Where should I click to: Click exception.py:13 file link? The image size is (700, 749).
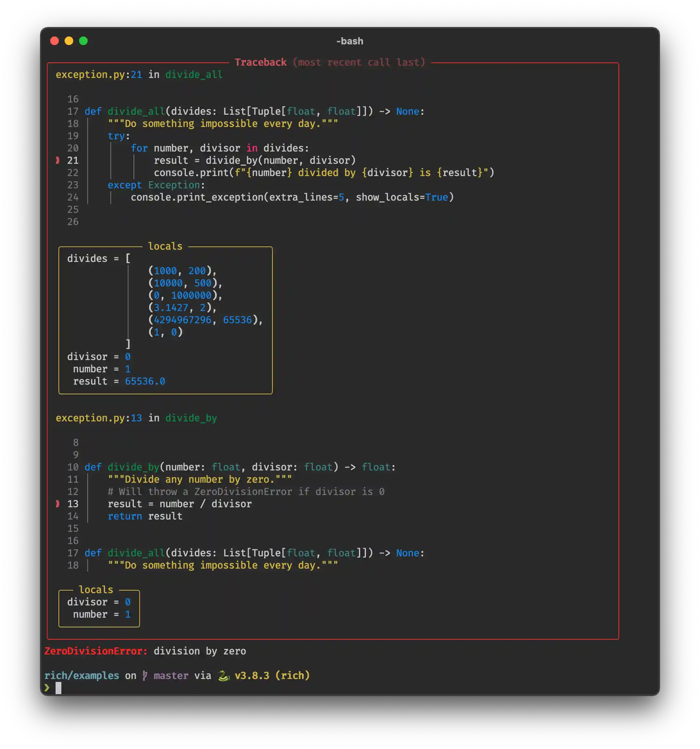[x=99, y=418]
